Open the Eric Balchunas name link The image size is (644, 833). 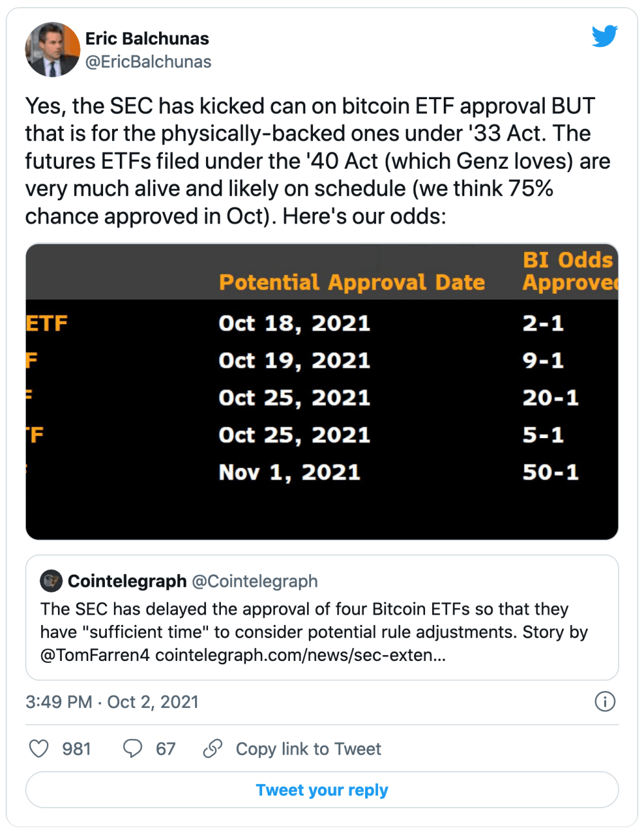[147, 39]
